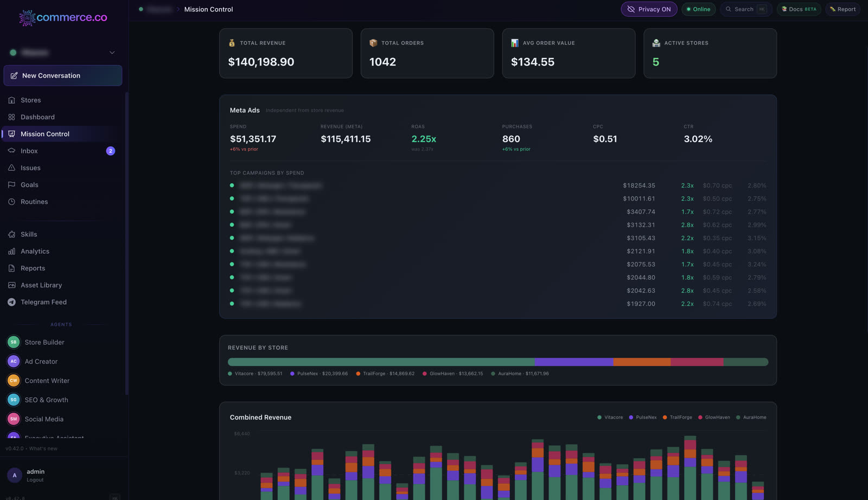
Task: Click the Inbox unread badge showing 2
Action: [111, 151]
